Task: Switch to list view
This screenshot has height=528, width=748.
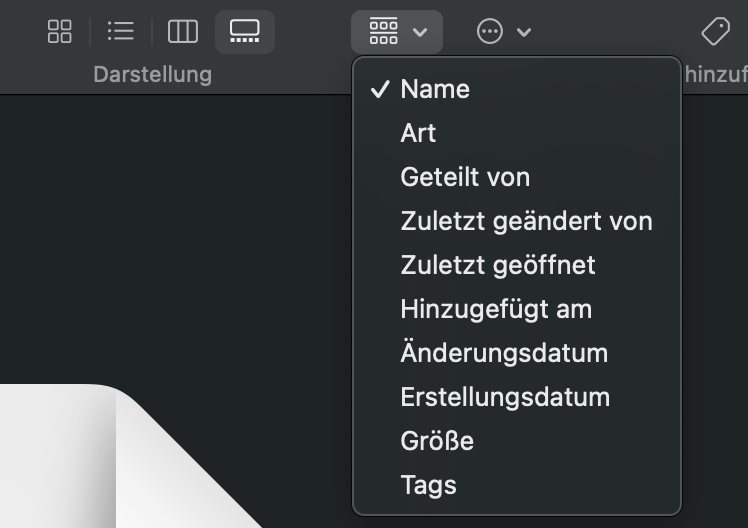Action: click(121, 32)
